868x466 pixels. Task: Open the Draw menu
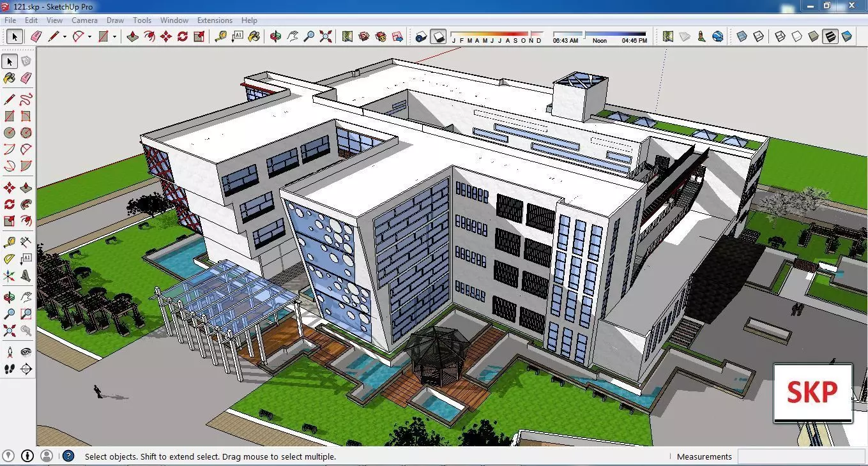pos(115,20)
